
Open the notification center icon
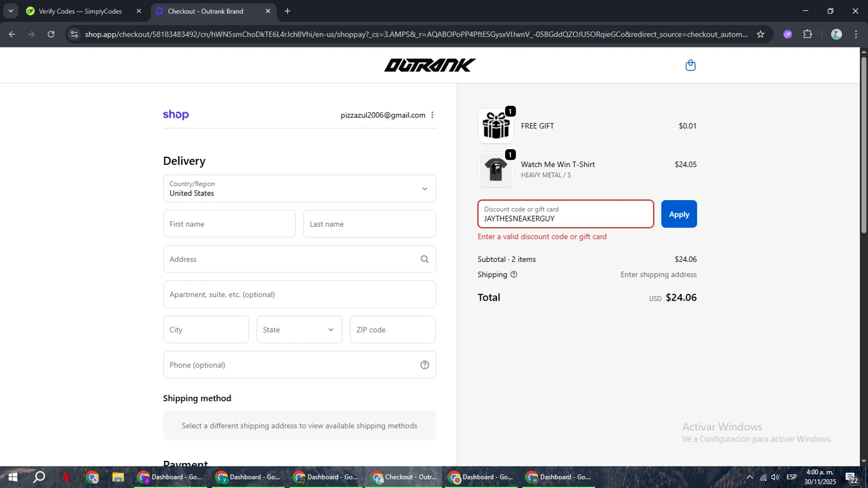click(x=852, y=478)
